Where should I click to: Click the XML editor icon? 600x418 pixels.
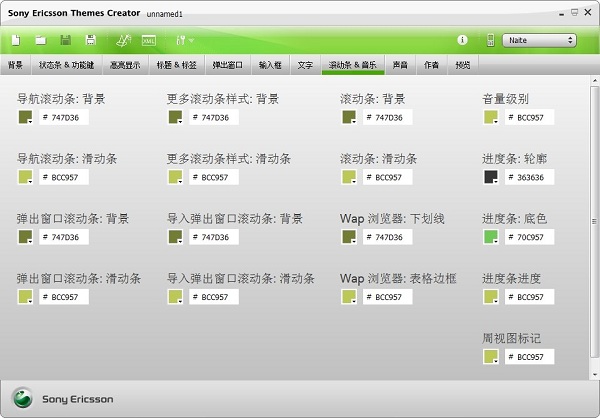(149, 40)
